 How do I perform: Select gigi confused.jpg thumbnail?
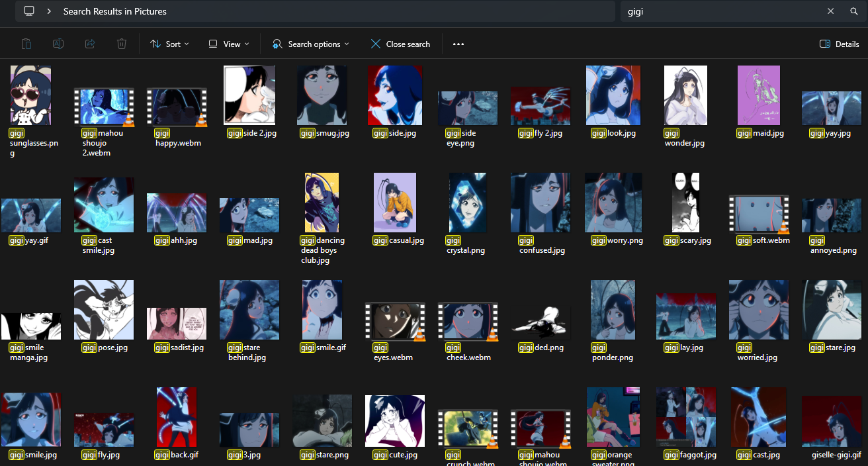[541, 203]
